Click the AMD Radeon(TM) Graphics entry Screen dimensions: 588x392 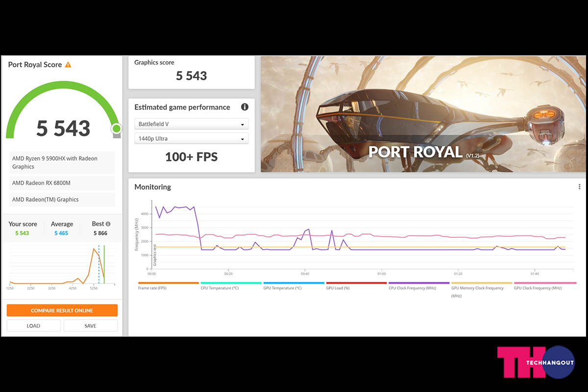(62, 200)
